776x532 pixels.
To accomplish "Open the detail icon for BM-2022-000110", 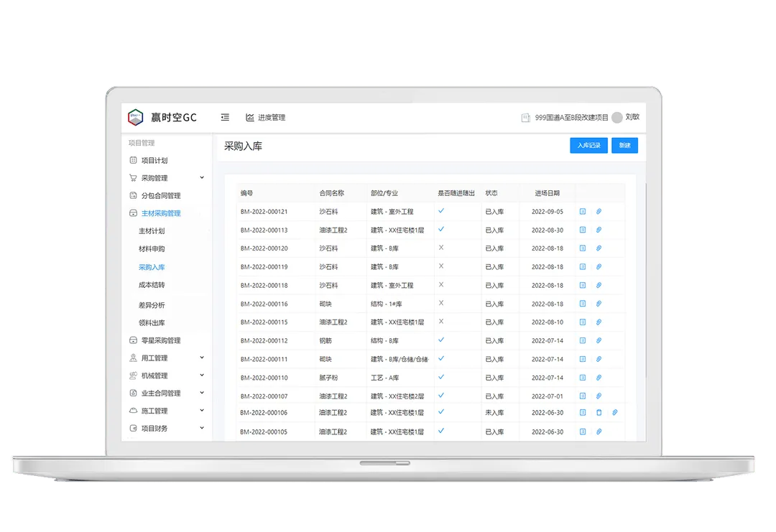I will [x=583, y=378].
